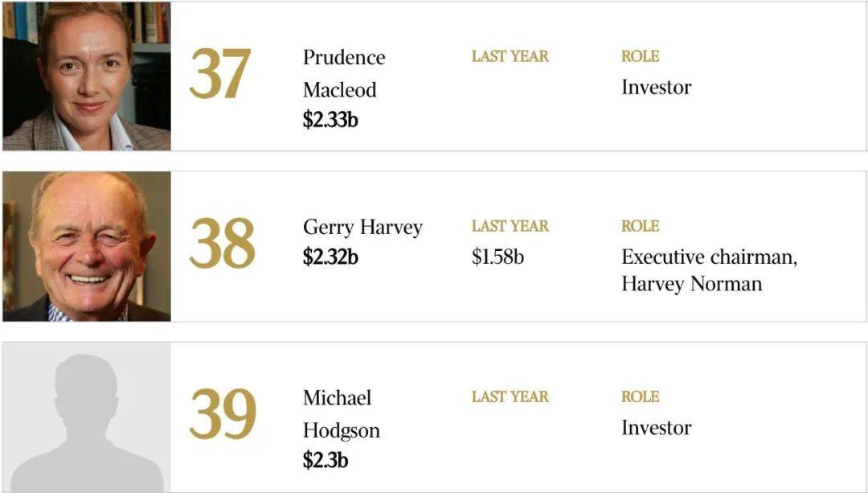Image resolution: width=868 pixels, height=493 pixels.
Task: Select the $2.32b wealth figure
Action: (x=330, y=257)
